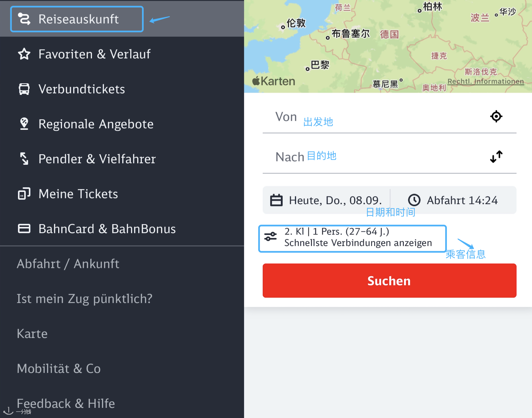Click the location pin icon for Regionale Angebote
This screenshot has height=418, width=532.
point(24,124)
